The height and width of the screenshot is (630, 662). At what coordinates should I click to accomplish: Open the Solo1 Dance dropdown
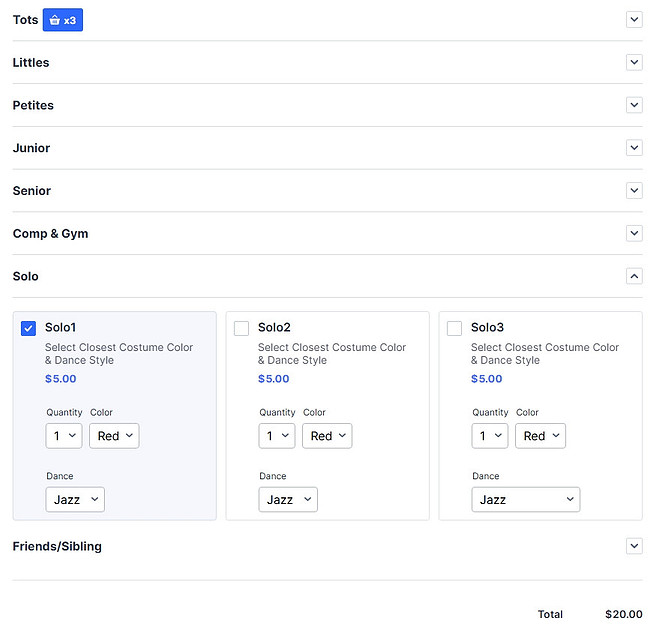75,500
